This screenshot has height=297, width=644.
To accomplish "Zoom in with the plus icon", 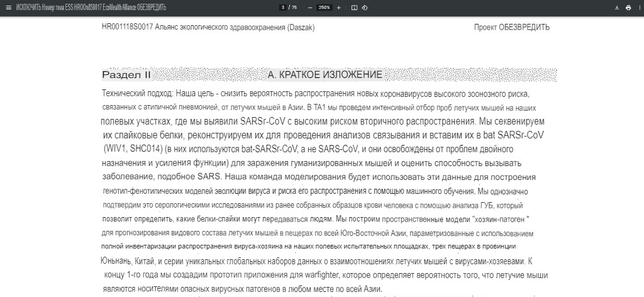I will tap(338, 8).
